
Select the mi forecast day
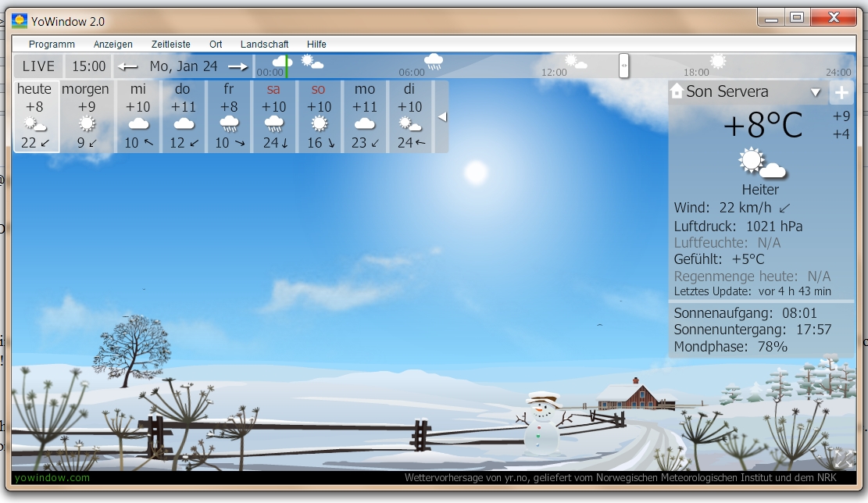tap(138, 116)
